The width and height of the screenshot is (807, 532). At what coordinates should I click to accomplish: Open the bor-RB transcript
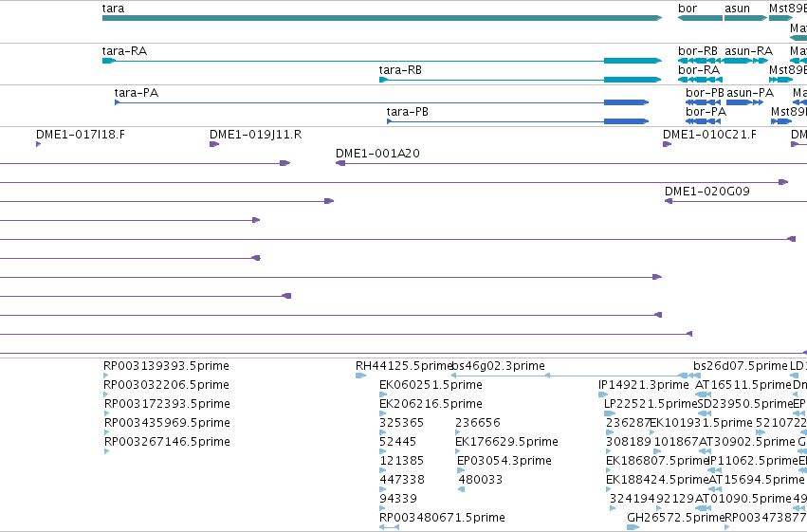click(x=700, y=61)
